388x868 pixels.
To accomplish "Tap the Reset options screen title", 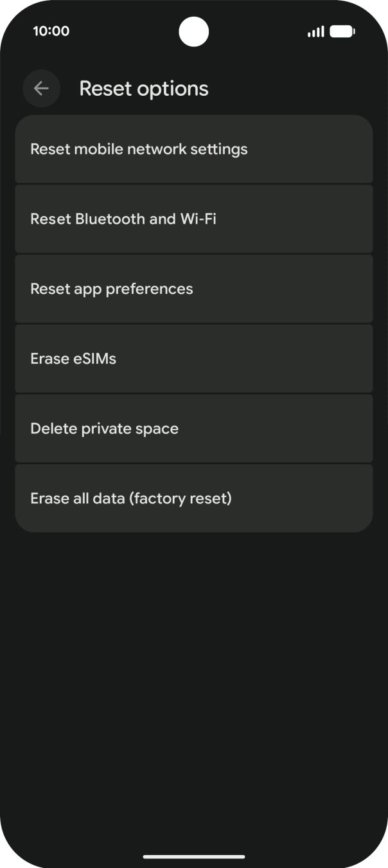I will tap(143, 88).
